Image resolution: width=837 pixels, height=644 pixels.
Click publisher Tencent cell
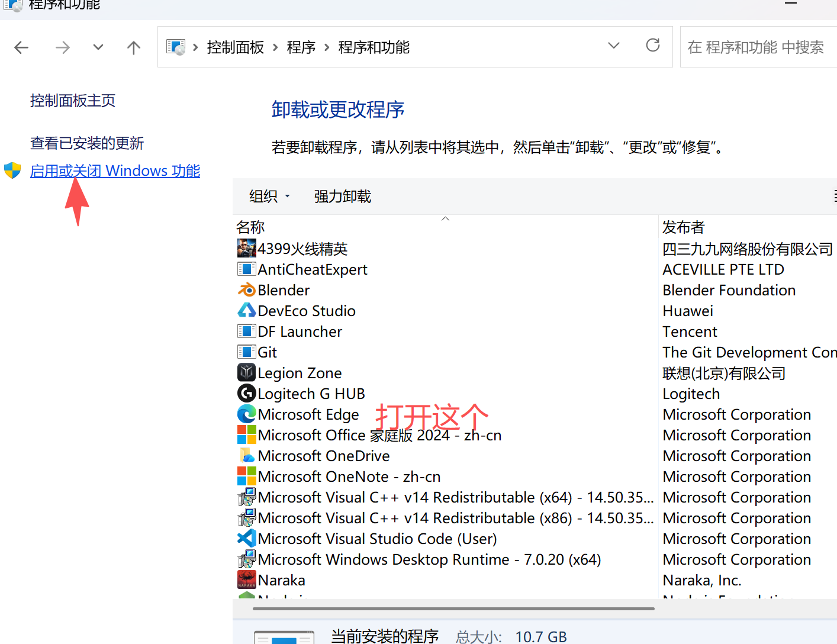tap(690, 331)
